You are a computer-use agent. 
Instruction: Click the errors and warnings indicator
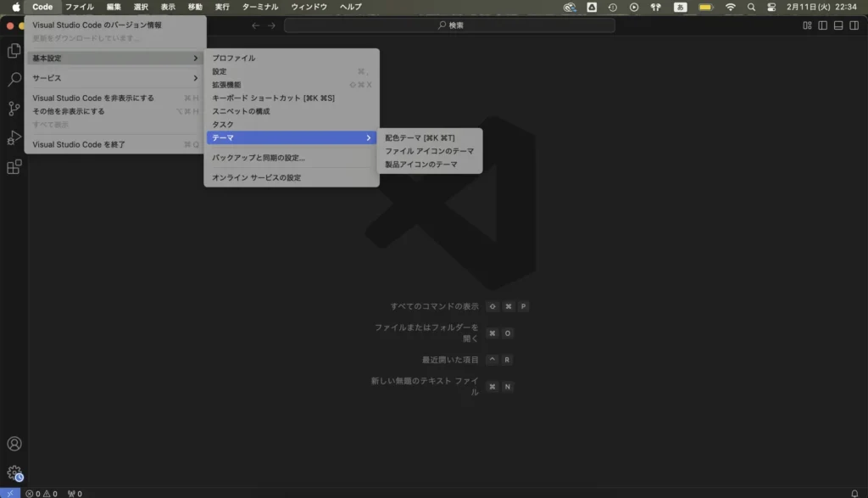click(38, 491)
